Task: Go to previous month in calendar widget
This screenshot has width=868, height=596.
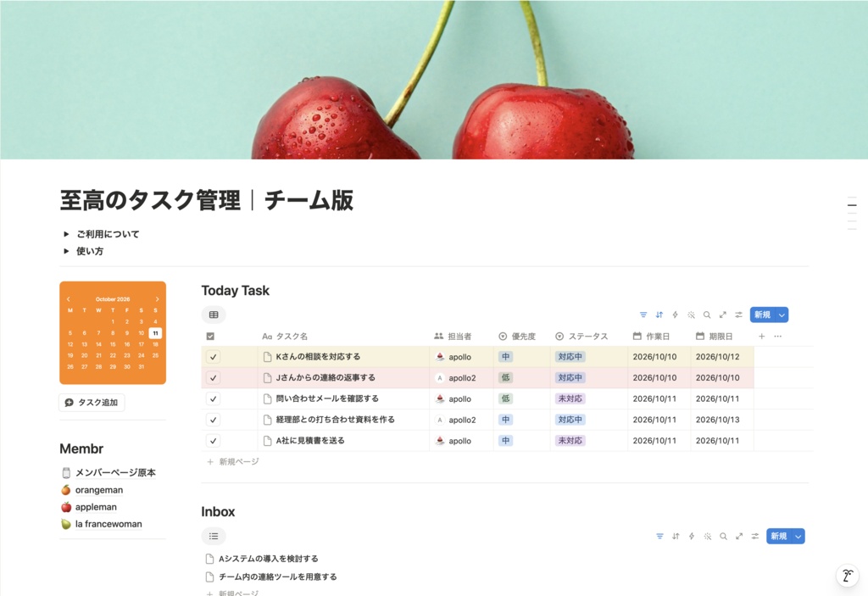Action: [x=69, y=299]
